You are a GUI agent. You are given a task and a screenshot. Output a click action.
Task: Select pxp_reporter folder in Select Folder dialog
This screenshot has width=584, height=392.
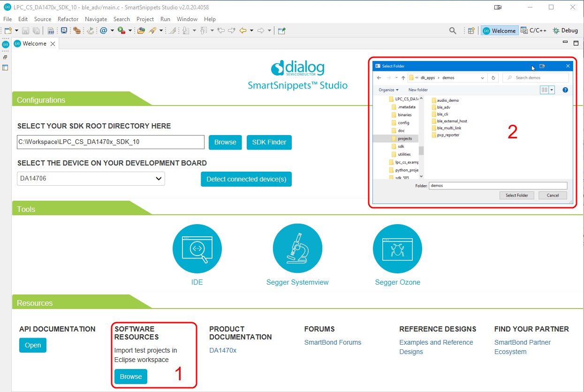pyautogui.click(x=445, y=135)
